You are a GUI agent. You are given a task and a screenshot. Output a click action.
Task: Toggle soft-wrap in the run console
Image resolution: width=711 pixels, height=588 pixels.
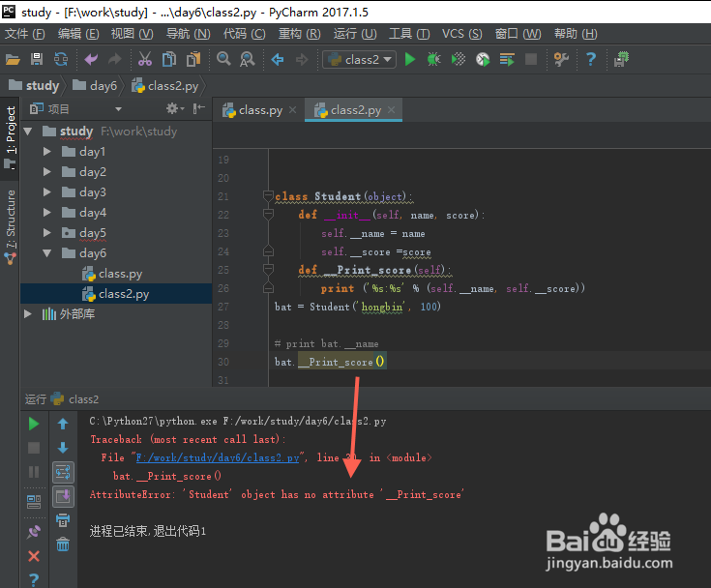click(63, 472)
